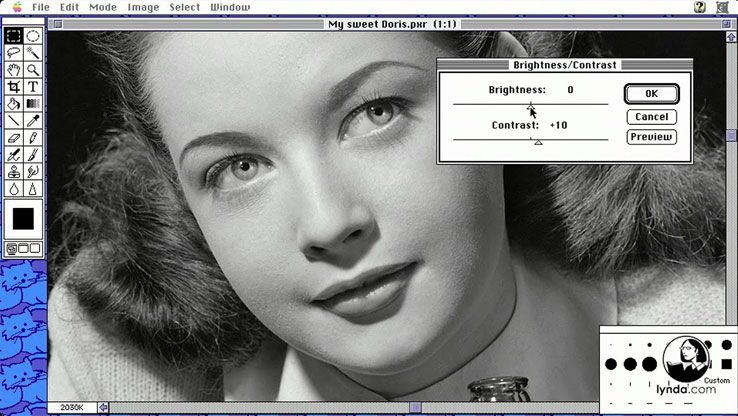Viewport: 738px width, 416px height.
Task: Click OK in Brightness/Contrast dialog
Action: [x=651, y=94]
